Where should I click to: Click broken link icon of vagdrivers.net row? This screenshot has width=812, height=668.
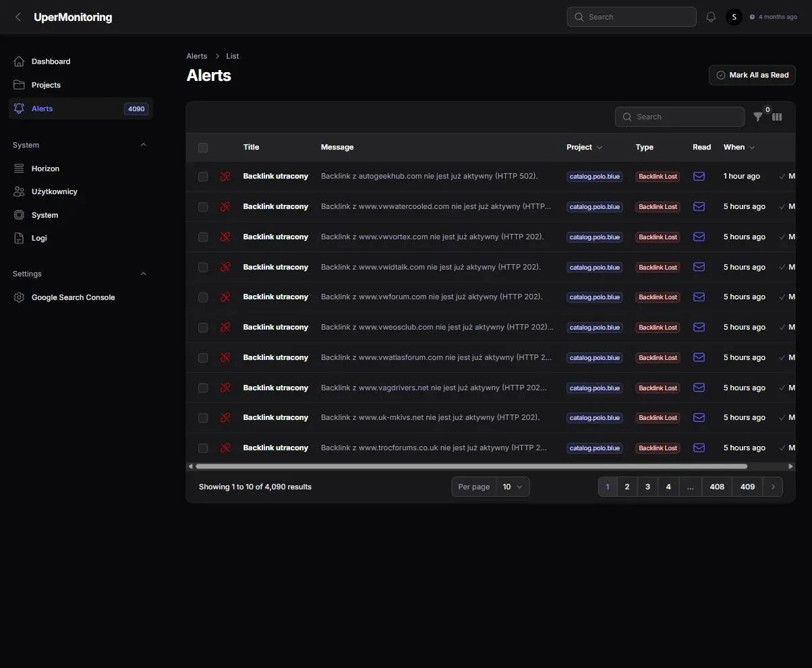225,388
